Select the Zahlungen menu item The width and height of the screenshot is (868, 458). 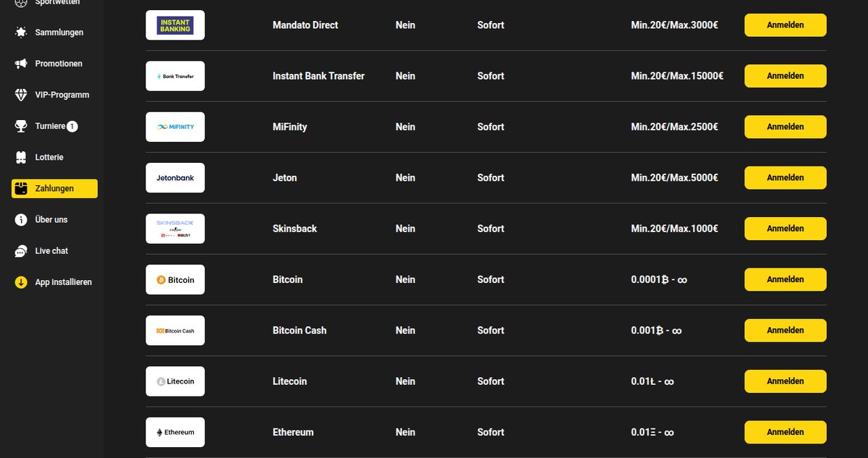pos(54,188)
